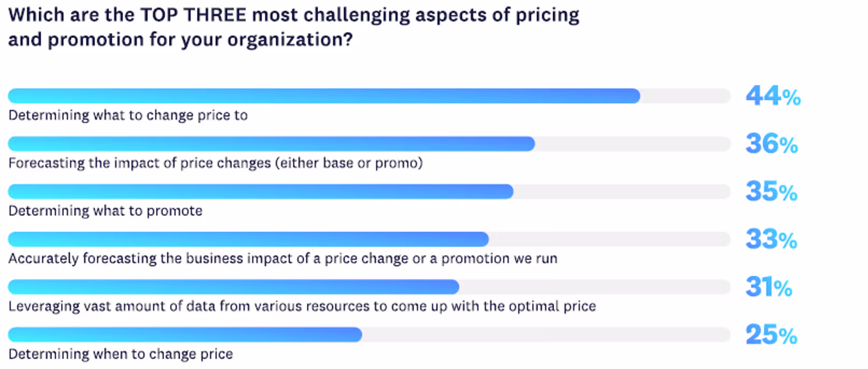Select the 33% percentage value

(x=771, y=239)
